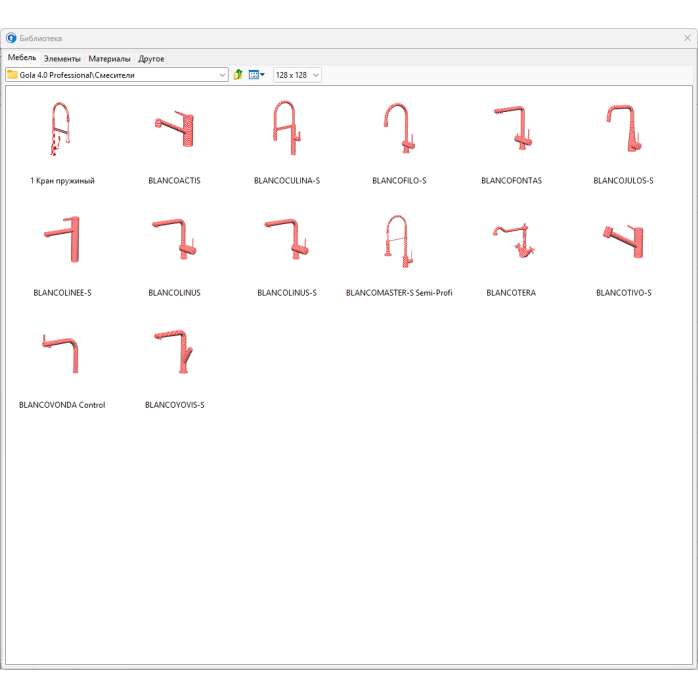This screenshot has width=698, height=698.
Task: Click the 'BLANCOTIVO-S' label text
Action: click(623, 292)
